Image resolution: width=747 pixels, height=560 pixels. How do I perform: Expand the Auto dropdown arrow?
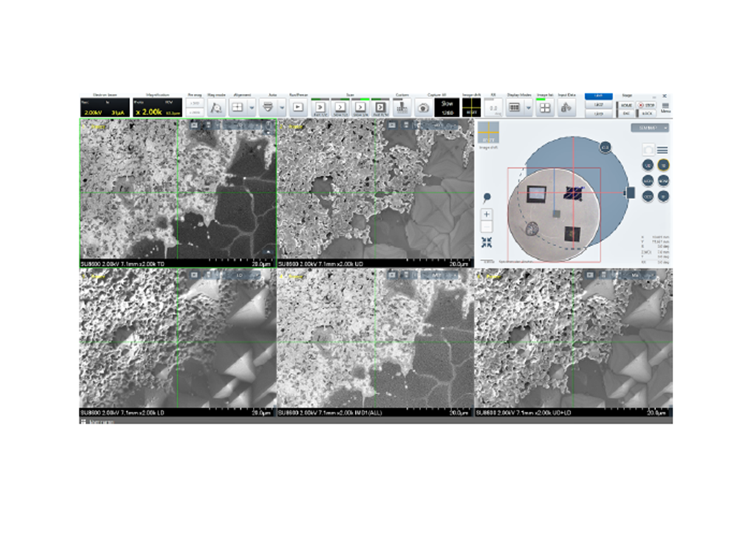(x=280, y=108)
